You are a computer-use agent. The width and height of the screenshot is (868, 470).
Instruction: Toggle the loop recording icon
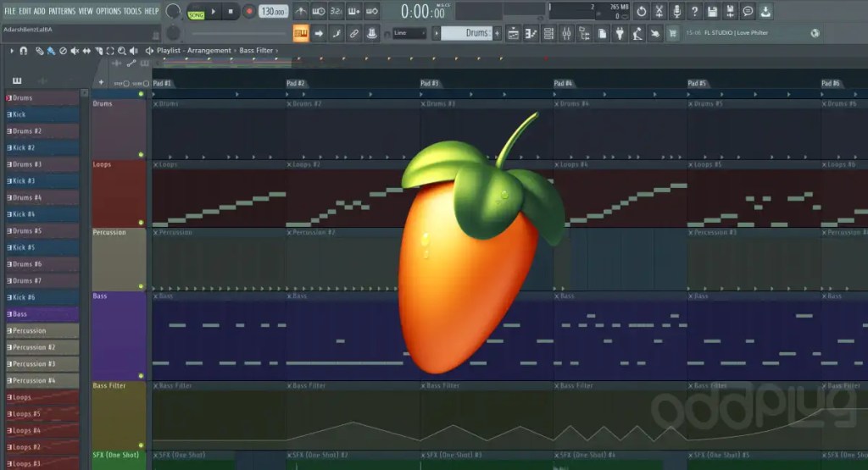(372, 11)
